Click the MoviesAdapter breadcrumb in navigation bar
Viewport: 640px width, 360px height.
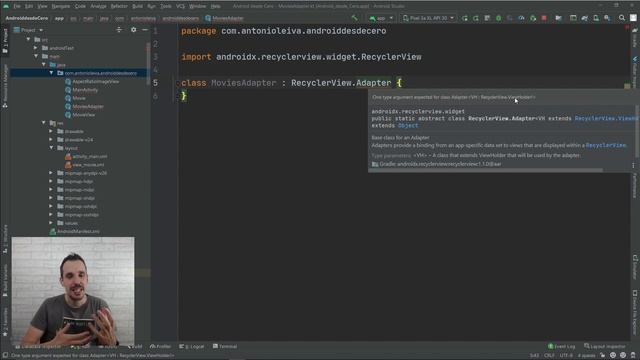point(224,18)
